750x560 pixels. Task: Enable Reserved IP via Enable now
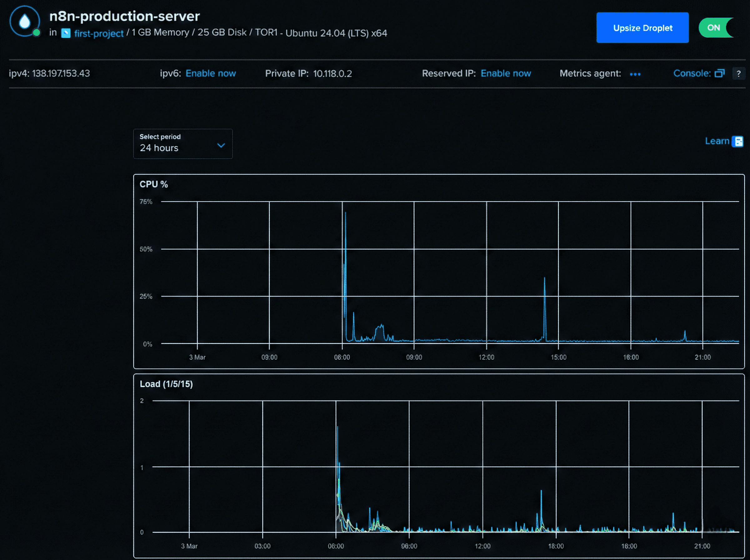tap(506, 73)
